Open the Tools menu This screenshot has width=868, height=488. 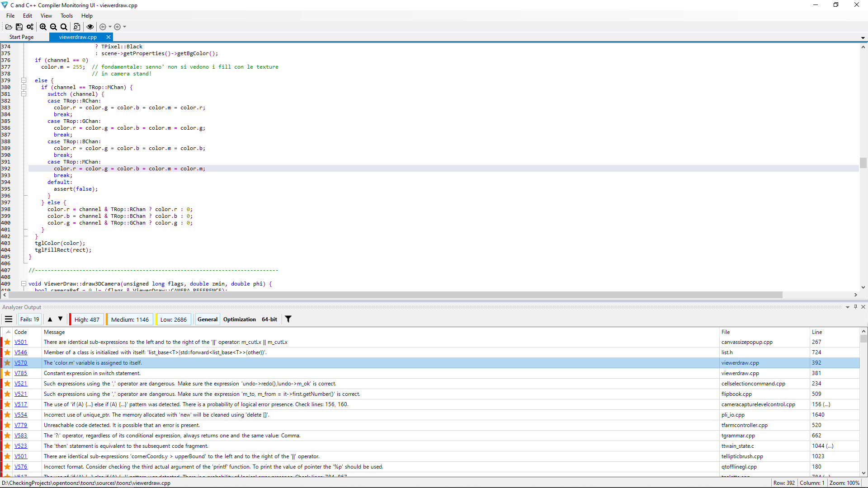click(x=66, y=16)
